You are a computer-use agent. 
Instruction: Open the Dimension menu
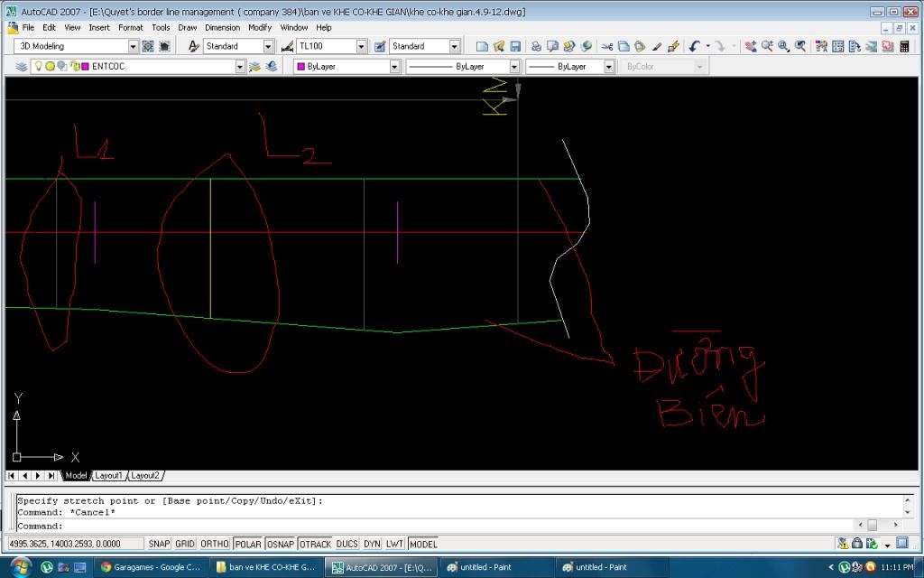(x=222, y=27)
